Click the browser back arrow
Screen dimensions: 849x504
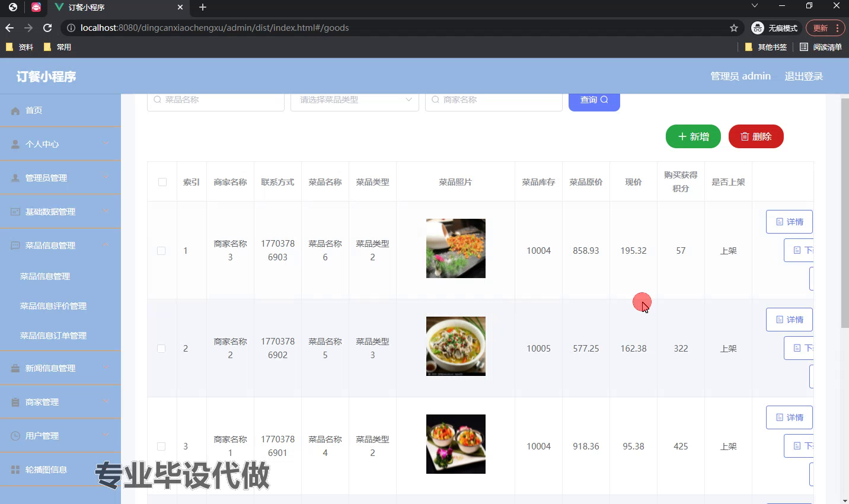(9, 28)
